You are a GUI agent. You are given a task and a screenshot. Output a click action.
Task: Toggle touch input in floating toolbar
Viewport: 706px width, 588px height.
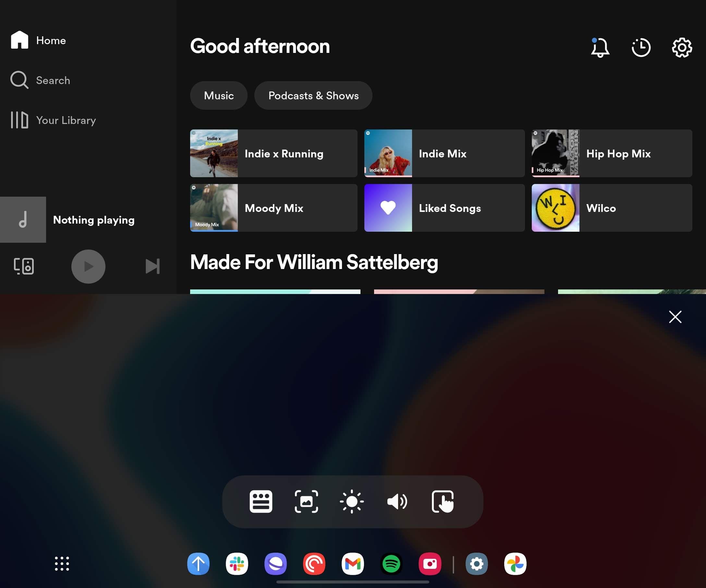pos(442,501)
